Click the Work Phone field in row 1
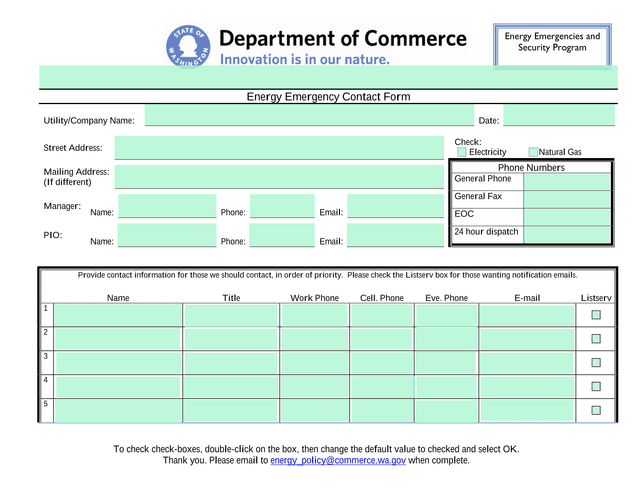Screen dimensions: 640x495 click(x=315, y=315)
